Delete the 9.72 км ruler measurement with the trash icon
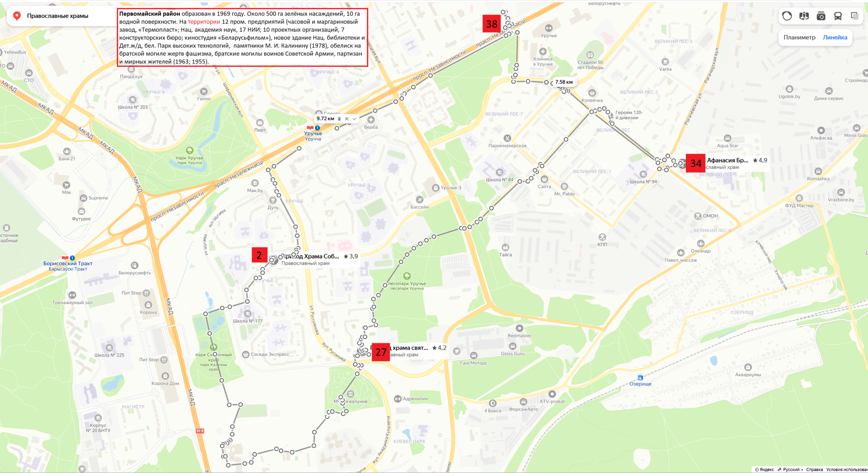The image size is (868, 473). click(339, 119)
